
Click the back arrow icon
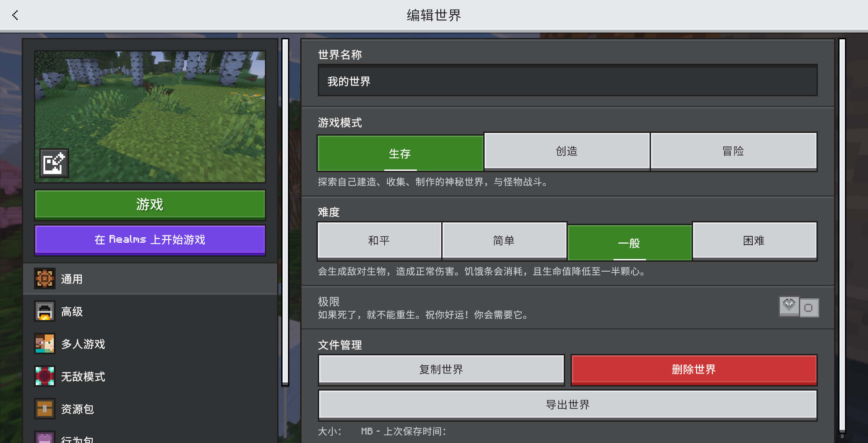15,15
